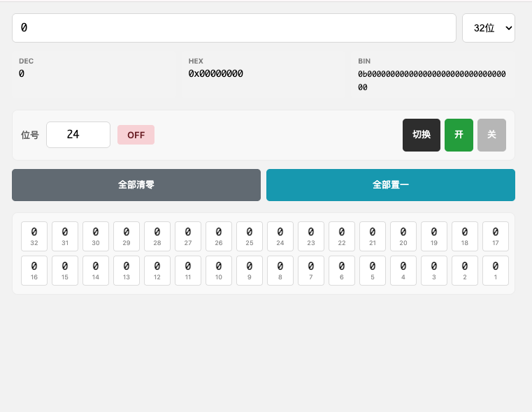Toggle bit 32 in the bit grid

(x=34, y=235)
